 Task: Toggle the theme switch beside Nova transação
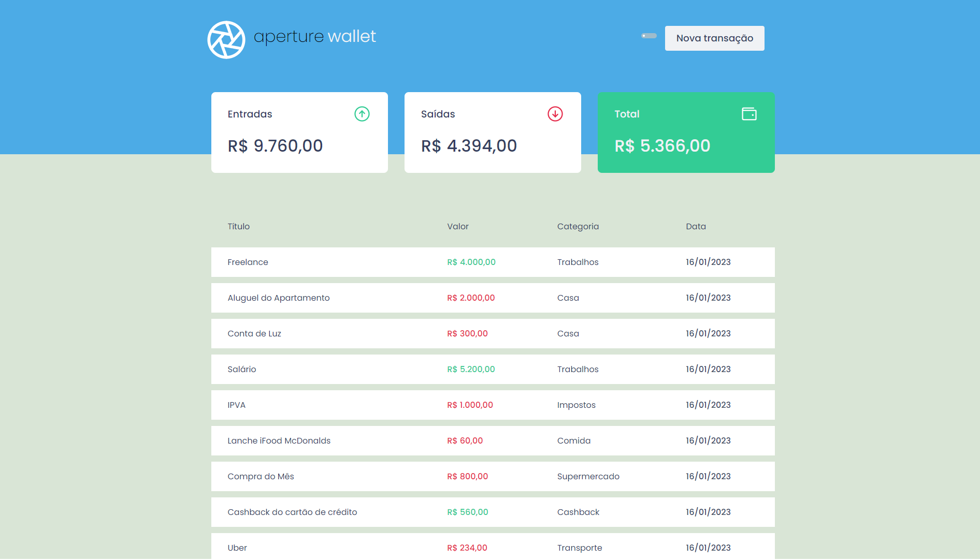649,36
